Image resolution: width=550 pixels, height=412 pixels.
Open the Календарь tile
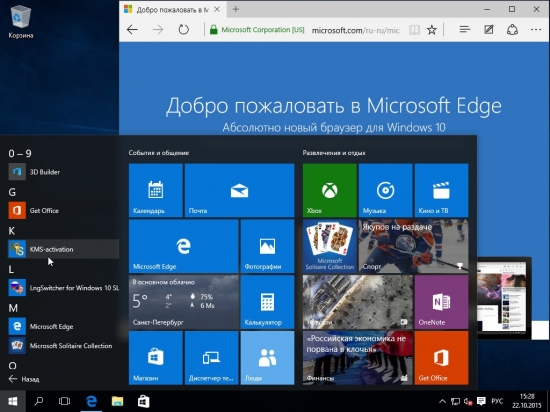[x=155, y=190]
